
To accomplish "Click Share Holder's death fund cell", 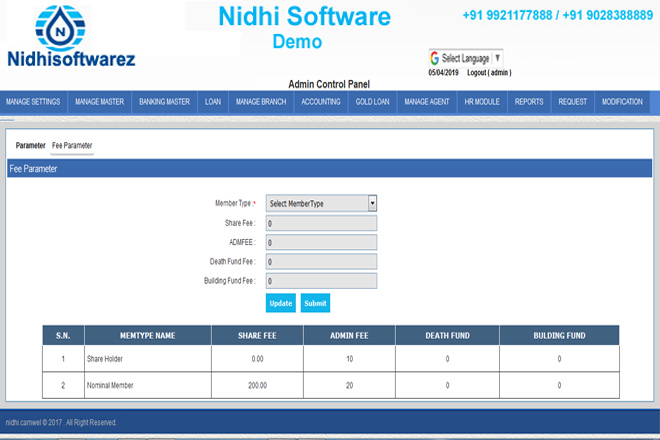I will tap(447, 359).
